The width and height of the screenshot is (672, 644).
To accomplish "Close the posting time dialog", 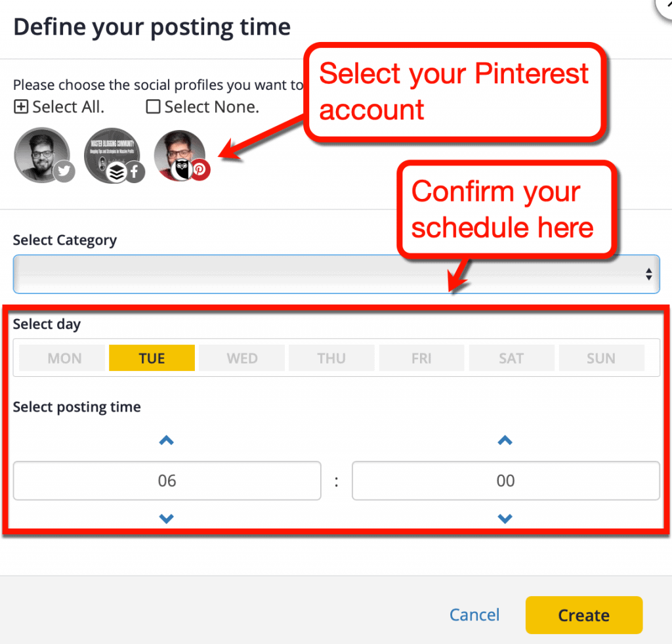I will [x=665, y=8].
